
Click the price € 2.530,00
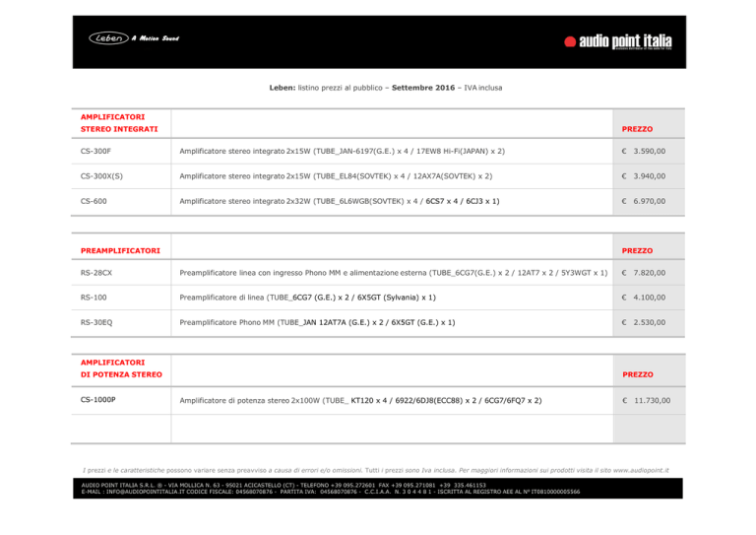643,322
